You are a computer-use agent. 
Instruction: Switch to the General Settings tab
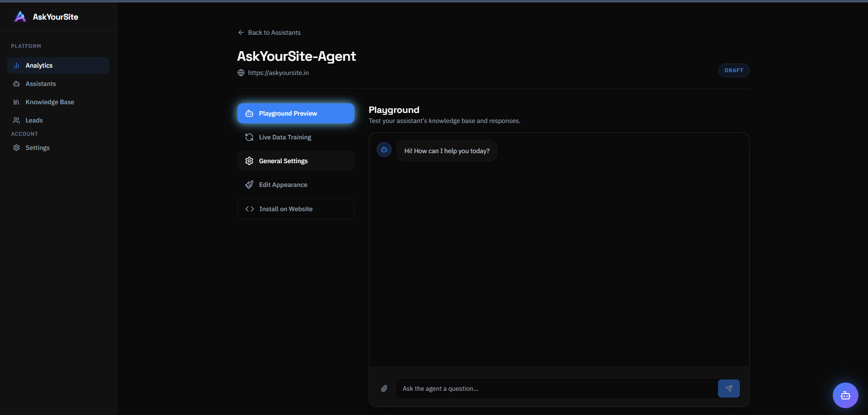point(295,160)
